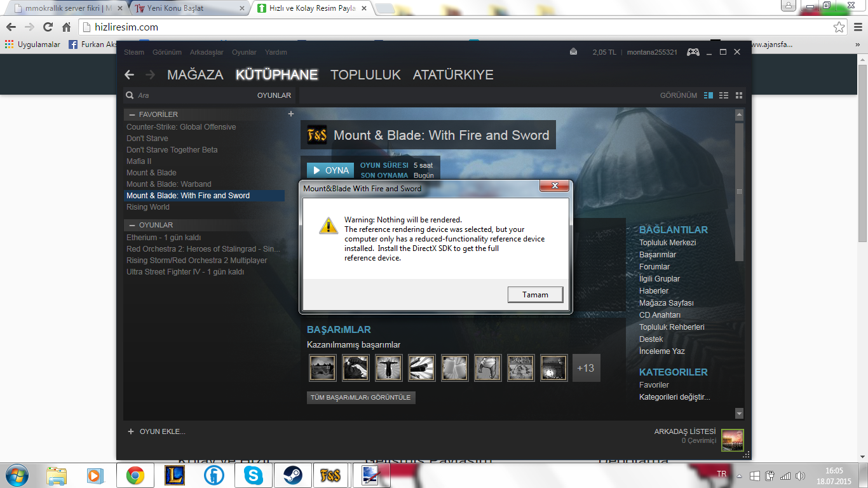The height and width of the screenshot is (488, 868).
Task: Launch Big Picture mode via gamepad icon
Action: coord(693,52)
